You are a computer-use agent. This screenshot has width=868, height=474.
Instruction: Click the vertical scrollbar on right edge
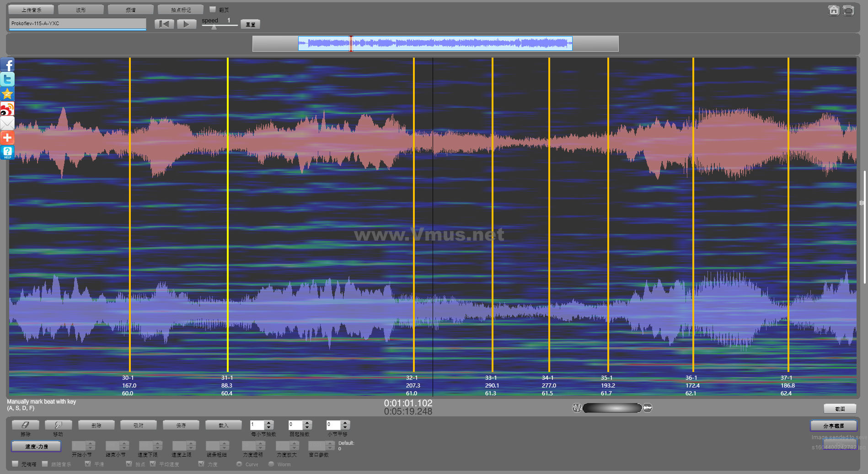(864, 227)
